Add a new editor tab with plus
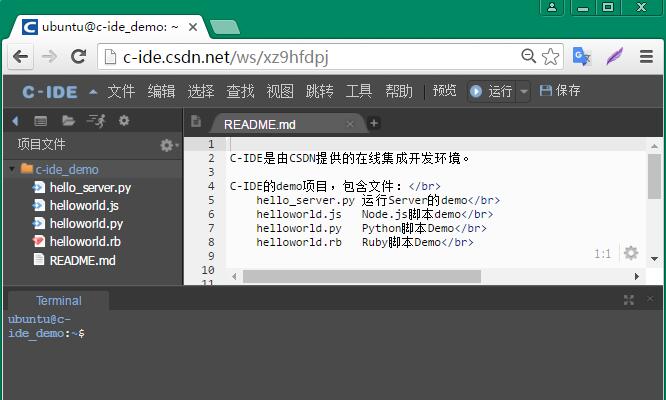666x400 pixels. point(374,123)
